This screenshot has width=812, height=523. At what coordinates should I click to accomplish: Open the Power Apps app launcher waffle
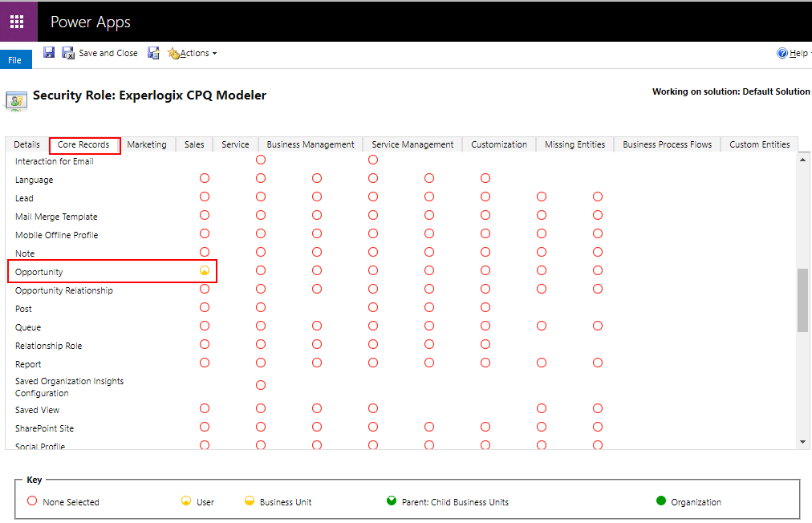(17, 21)
